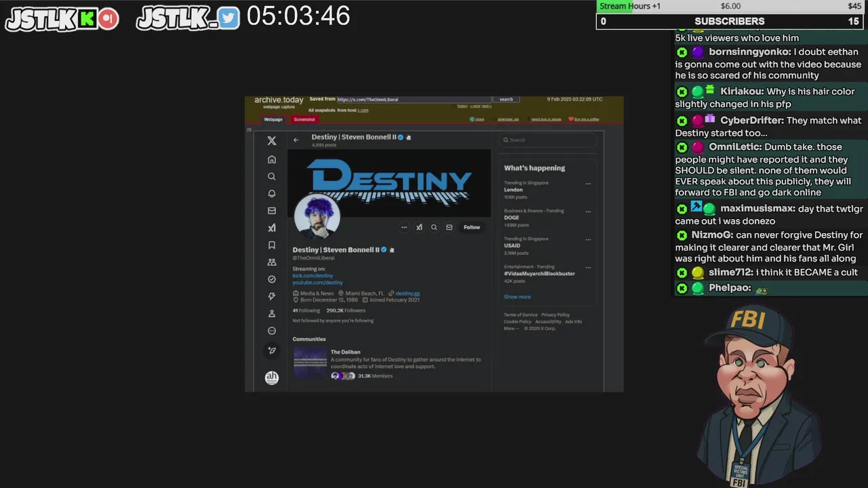The height and width of the screenshot is (488, 868).
Task: Open the Bookmarks icon in X sidebar
Action: [x=271, y=245]
